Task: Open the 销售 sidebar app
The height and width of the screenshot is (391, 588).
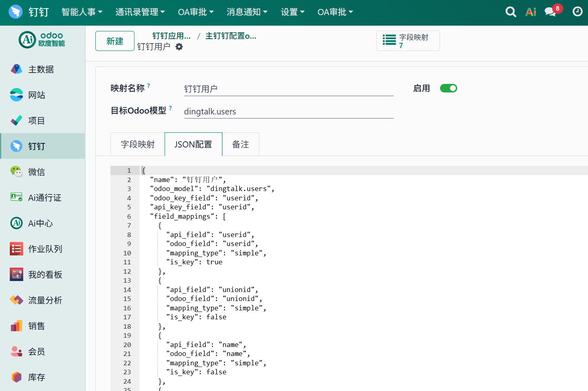Action: pos(42,326)
